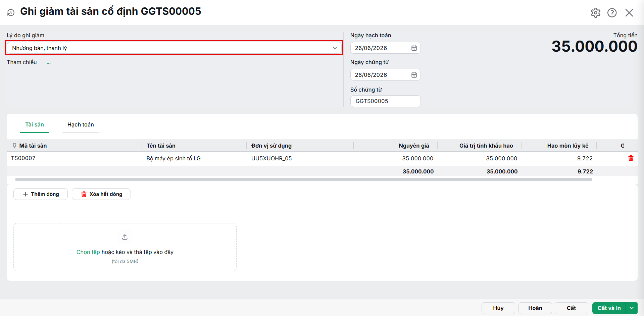The height and width of the screenshot is (316, 644).
Task: Click the Hoãn button
Action: (535, 308)
